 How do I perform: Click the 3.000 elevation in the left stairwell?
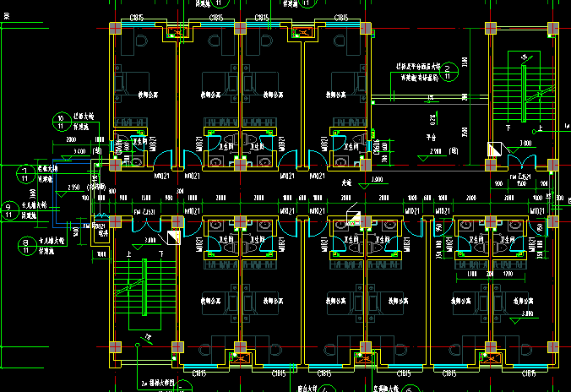[x=150, y=241]
